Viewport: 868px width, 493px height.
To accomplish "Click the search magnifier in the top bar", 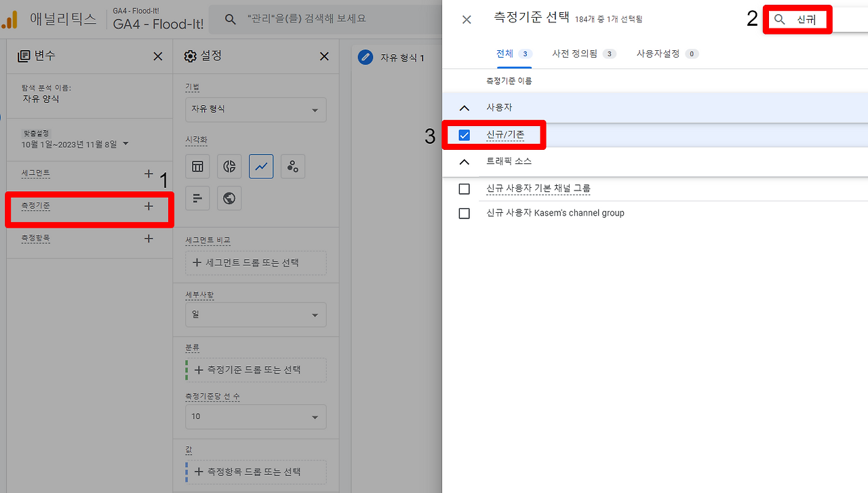I will click(x=231, y=18).
